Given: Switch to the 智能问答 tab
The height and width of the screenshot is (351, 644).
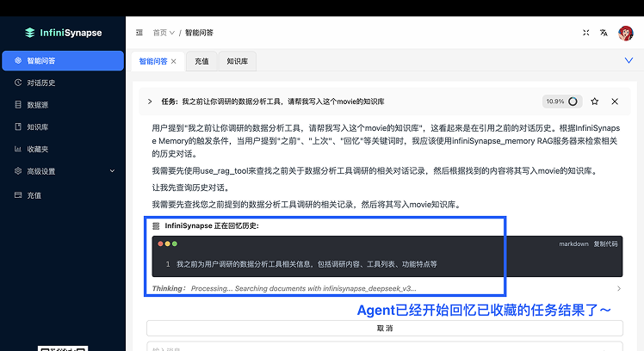Looking at the screenshot, I should (153, 61).
